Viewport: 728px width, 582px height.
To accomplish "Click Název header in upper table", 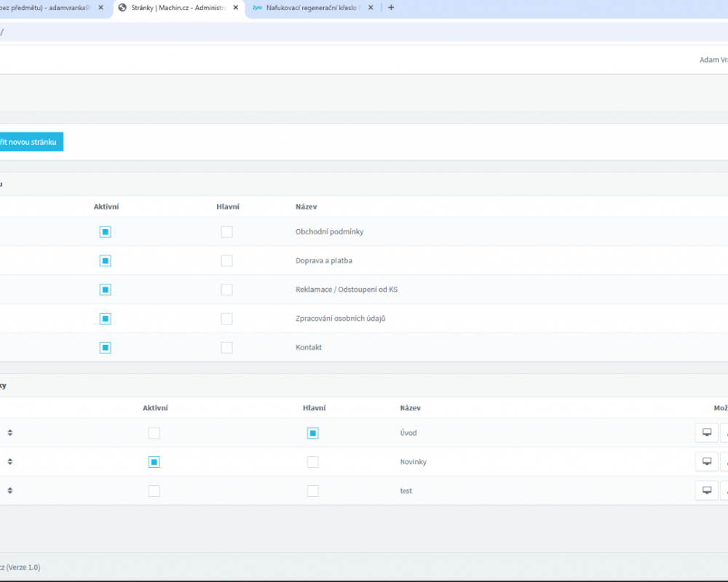I will [306, 207].
